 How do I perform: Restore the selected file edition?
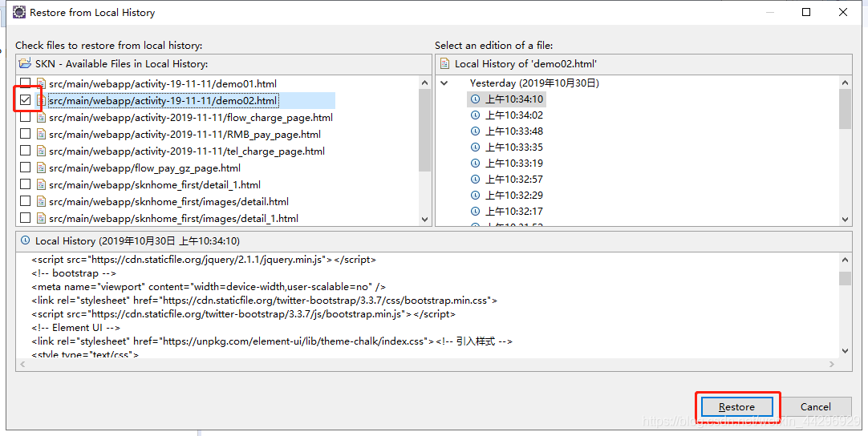pyautogui.click(x=736, y=406)
